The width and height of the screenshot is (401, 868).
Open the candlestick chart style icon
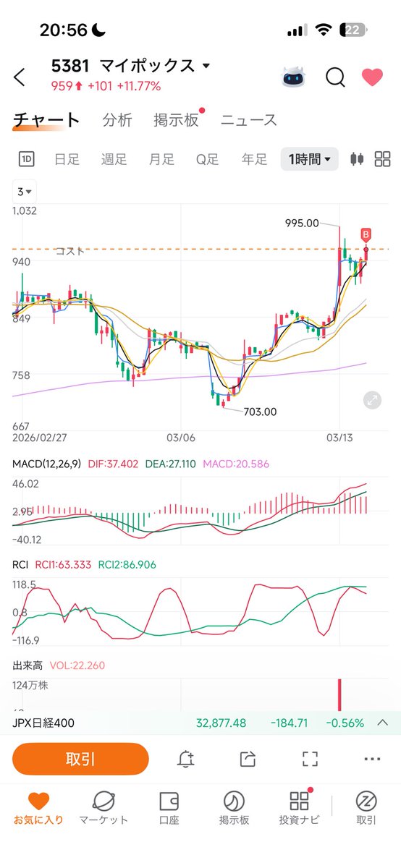[x=356, y=159]
